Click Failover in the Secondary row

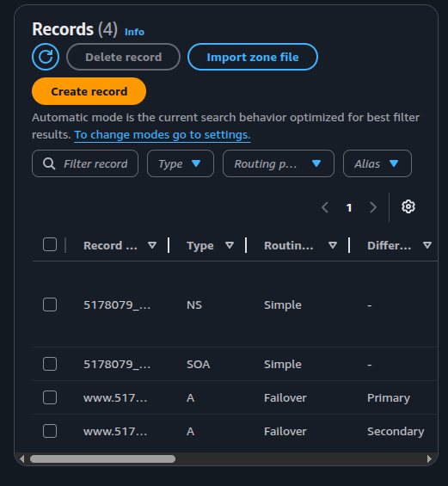(x=285, y=432)
